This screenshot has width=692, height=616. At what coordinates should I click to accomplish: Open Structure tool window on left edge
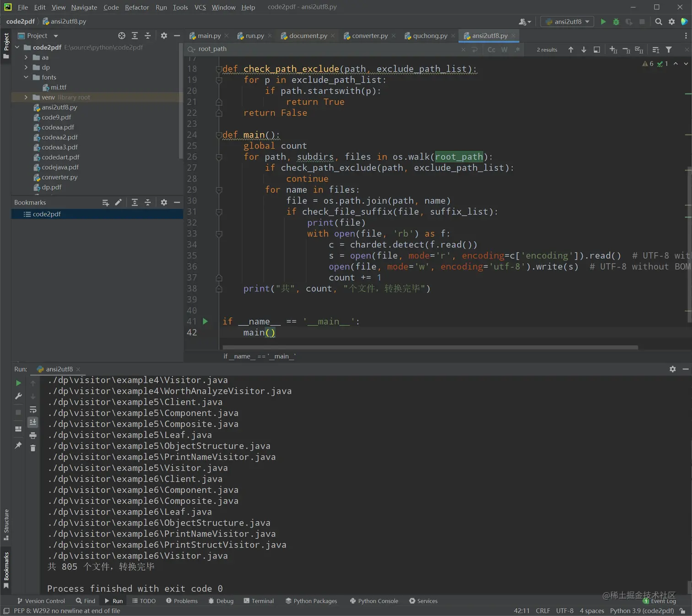6,524
